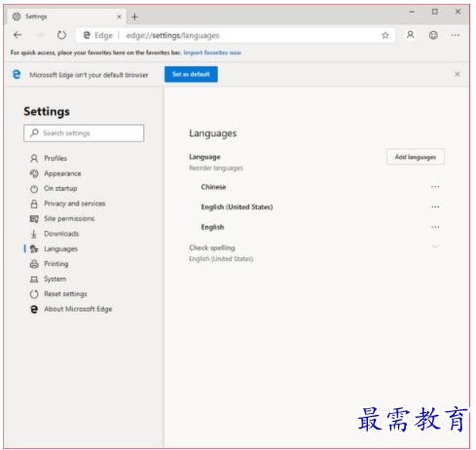Open Profiles settings section

55,159
